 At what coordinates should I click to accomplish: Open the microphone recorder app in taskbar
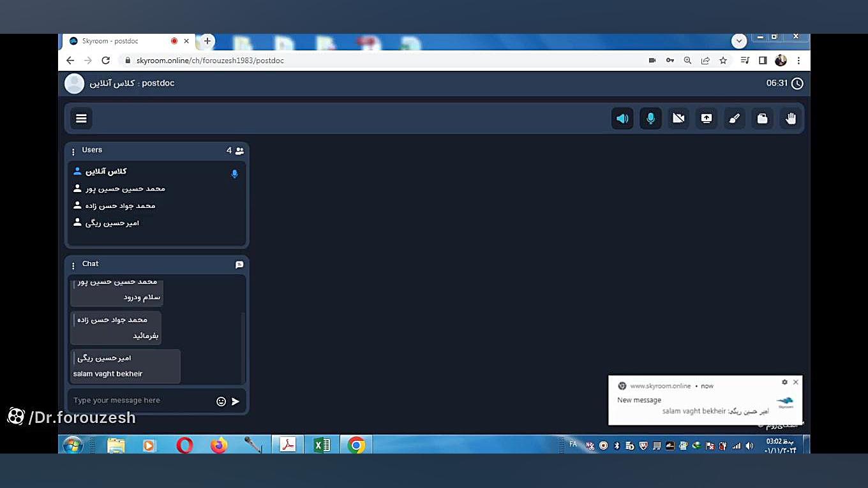tap(253, 445)
